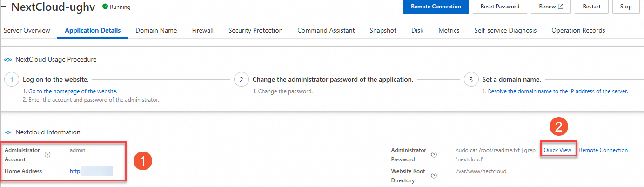The height and width of the screenshot is (187, 644).
Task: Switch to the Server Overview tab
Action: click(27, 30)
